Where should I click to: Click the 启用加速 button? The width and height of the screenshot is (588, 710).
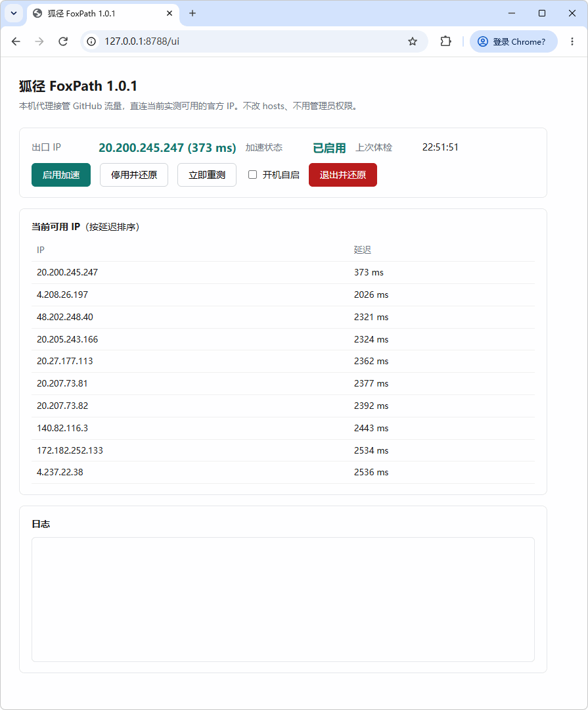coord(61,175)
